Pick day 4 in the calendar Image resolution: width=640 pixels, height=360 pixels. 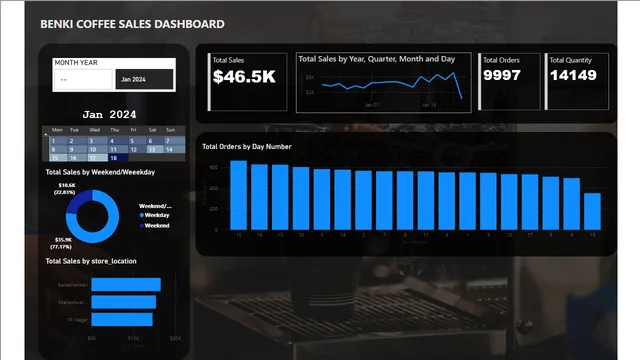(118, 141)
